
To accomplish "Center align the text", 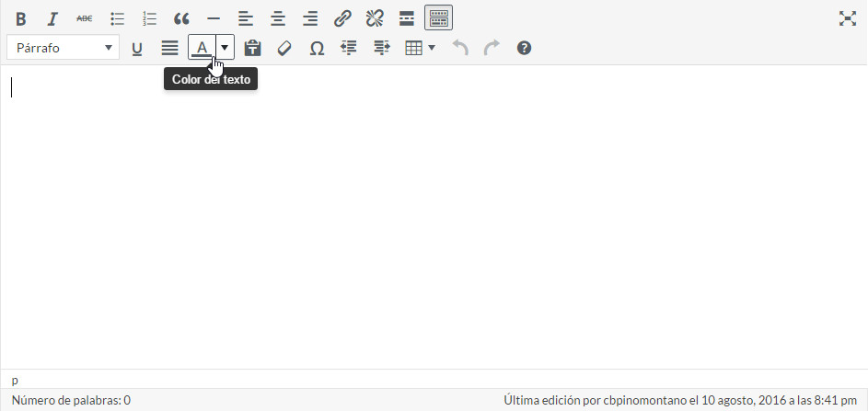I will point(278,18).
